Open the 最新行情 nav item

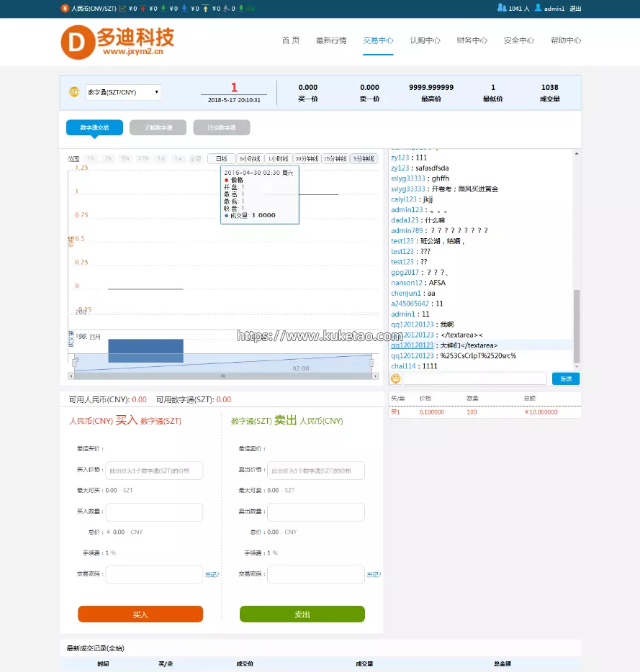(x=331, y=40)
